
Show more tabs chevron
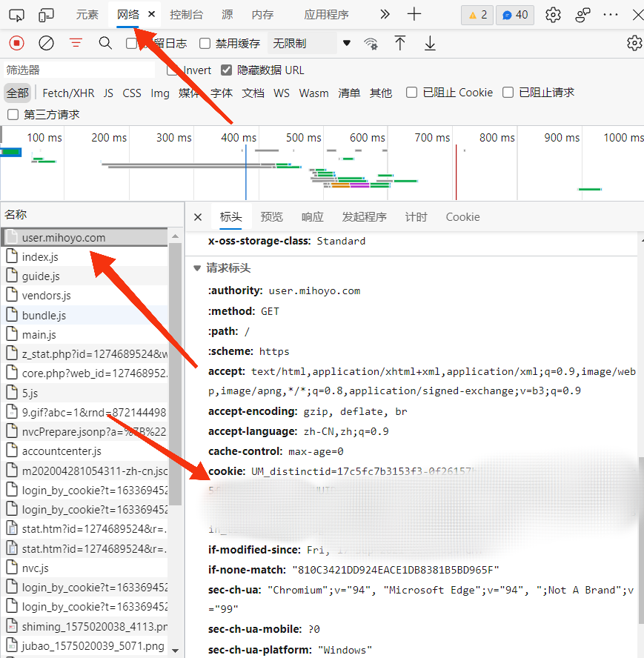pyautogui.click(x=385, y=15)
